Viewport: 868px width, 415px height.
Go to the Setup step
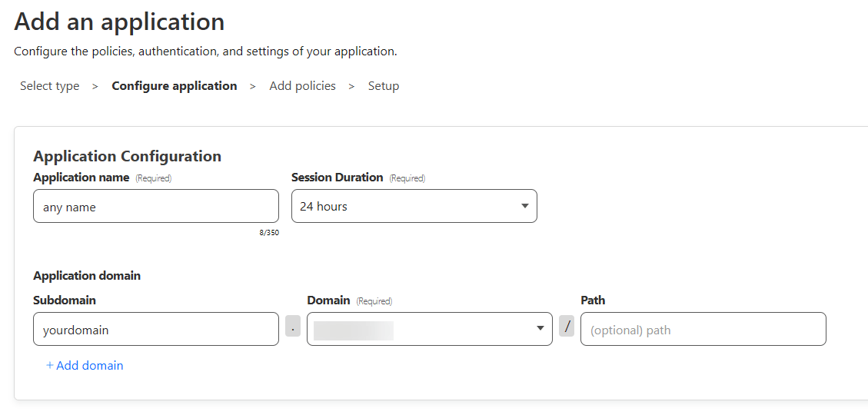click(384, 86)
